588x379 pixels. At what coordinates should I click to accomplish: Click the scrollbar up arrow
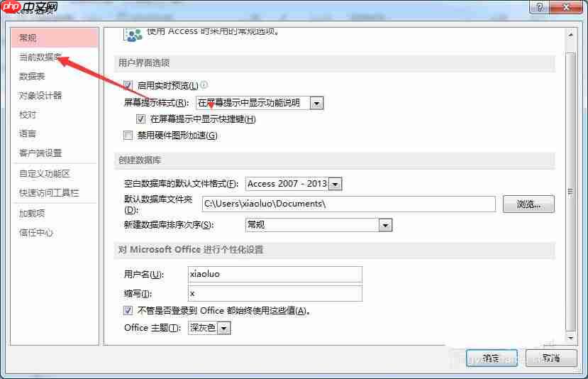pos(571,35)
